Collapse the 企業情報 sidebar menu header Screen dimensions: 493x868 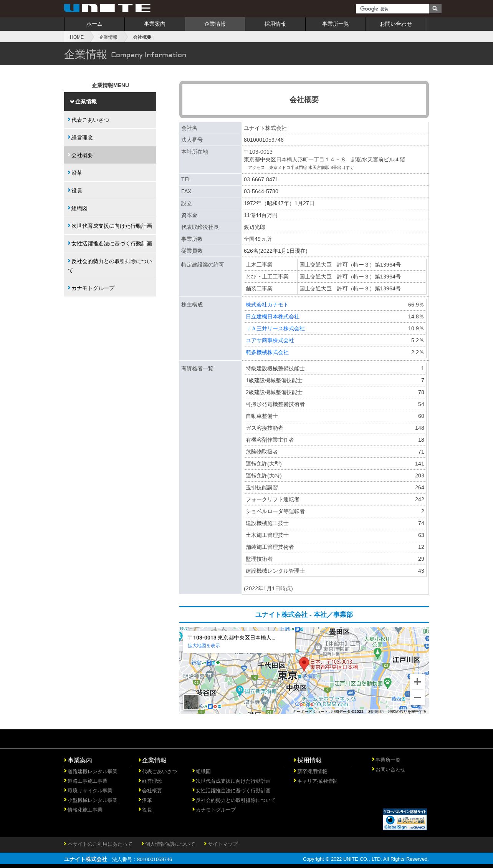110,101
